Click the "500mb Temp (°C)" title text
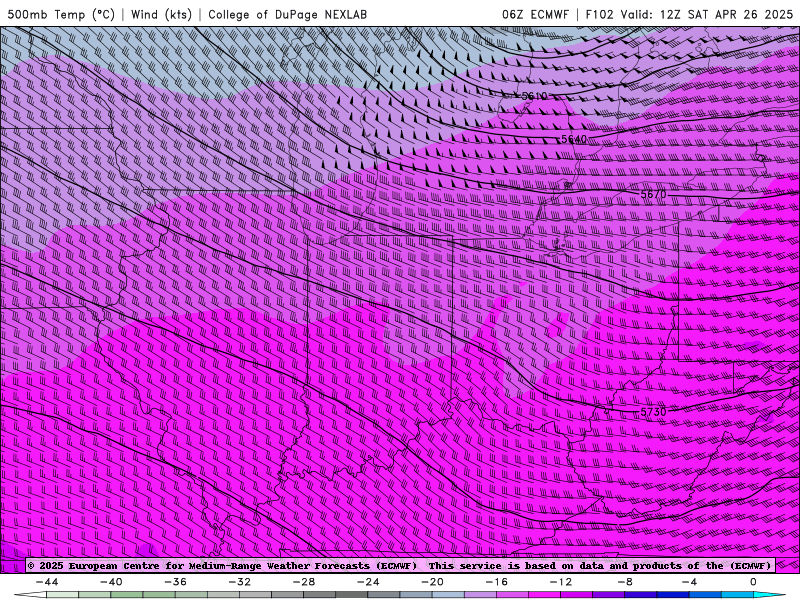Screen dimensions: 800x600 tap(61, 14)
